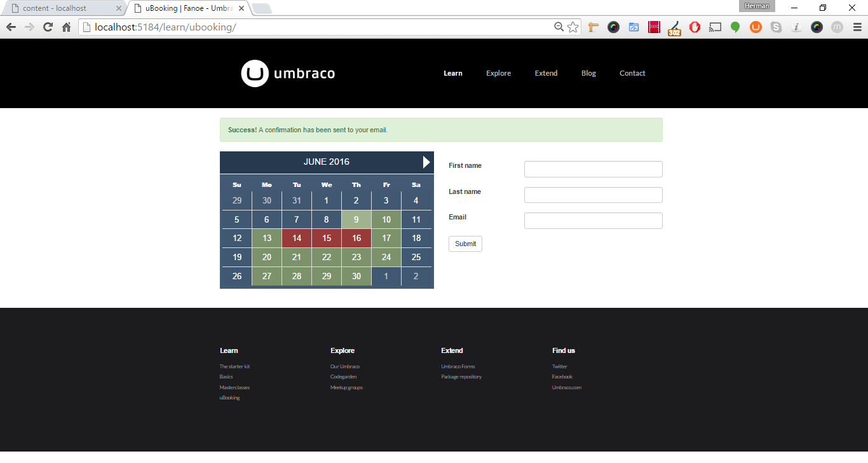This screenshot has height=463, width=868.
Task: Select green date 13 in calendar
Action: [267, 238]
